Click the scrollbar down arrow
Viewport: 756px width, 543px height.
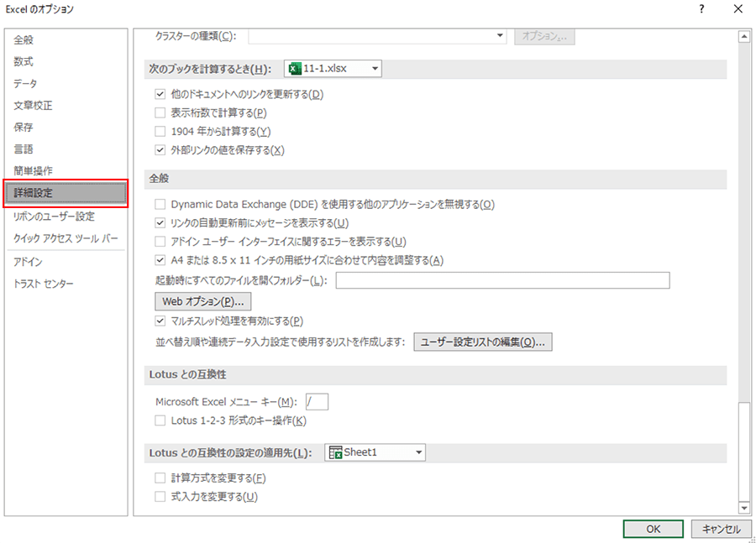click(x=744, y=508)
